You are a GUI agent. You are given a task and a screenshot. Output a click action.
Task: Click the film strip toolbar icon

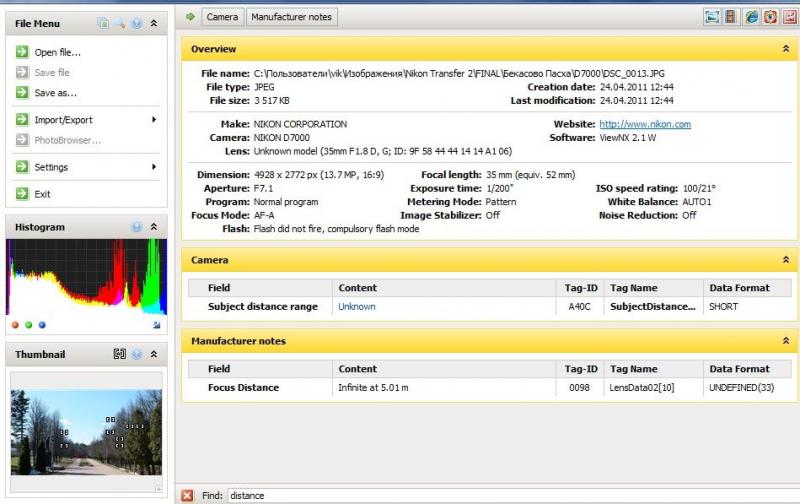coord(731,17)
